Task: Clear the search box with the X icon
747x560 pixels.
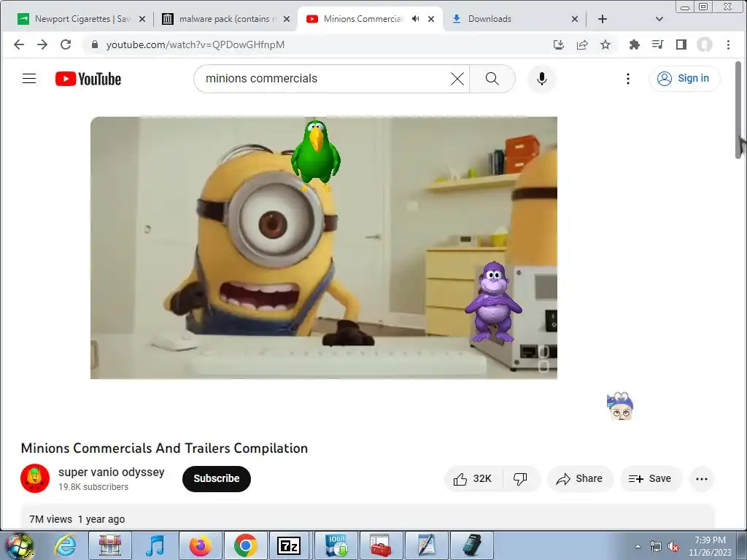Action: point(457,79)
